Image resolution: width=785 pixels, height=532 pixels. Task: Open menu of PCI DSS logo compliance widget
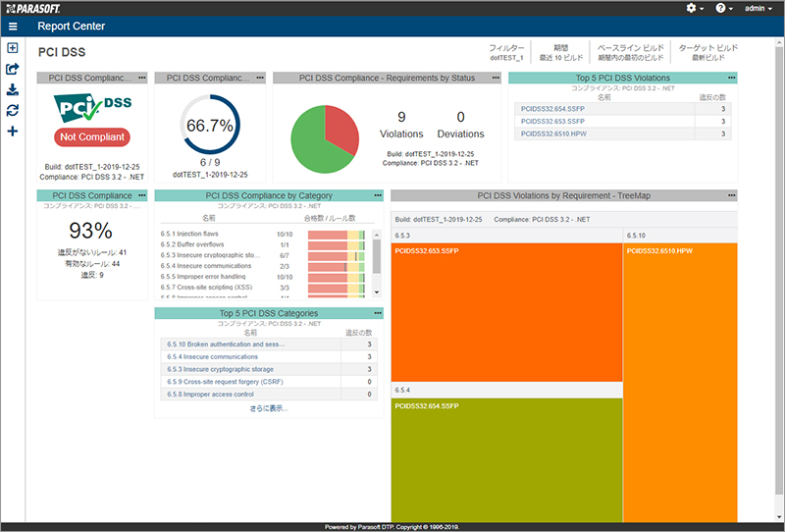(x=142, y=78)
